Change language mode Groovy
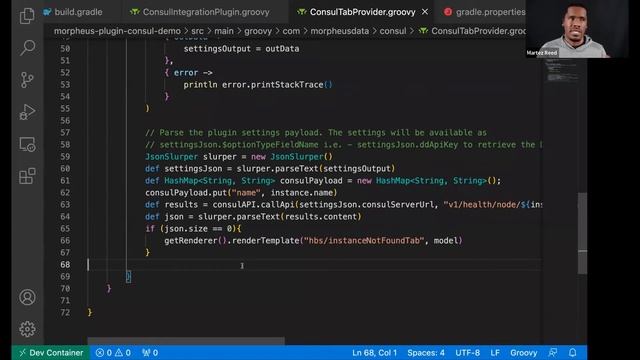 click(x=523, y=353)
